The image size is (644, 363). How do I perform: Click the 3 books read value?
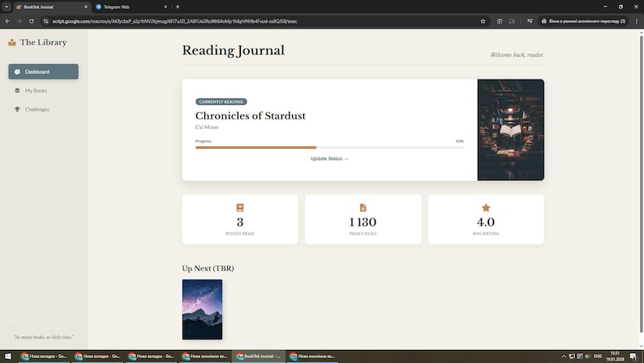tap(240, 222)
